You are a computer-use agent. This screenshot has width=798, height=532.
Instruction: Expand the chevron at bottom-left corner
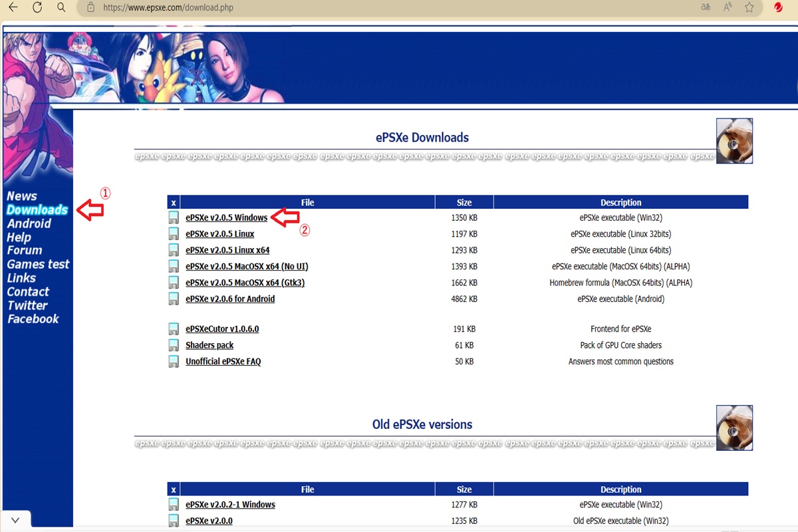pyautogui.click(x=16, y=520)
